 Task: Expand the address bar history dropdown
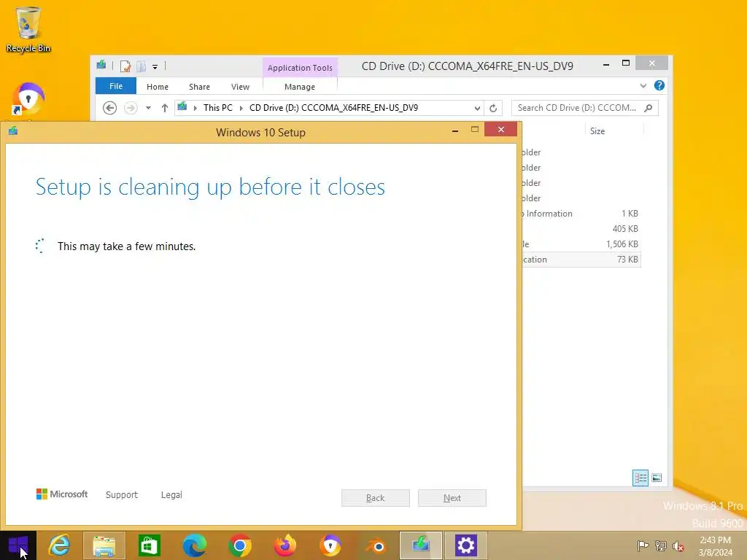477,108
